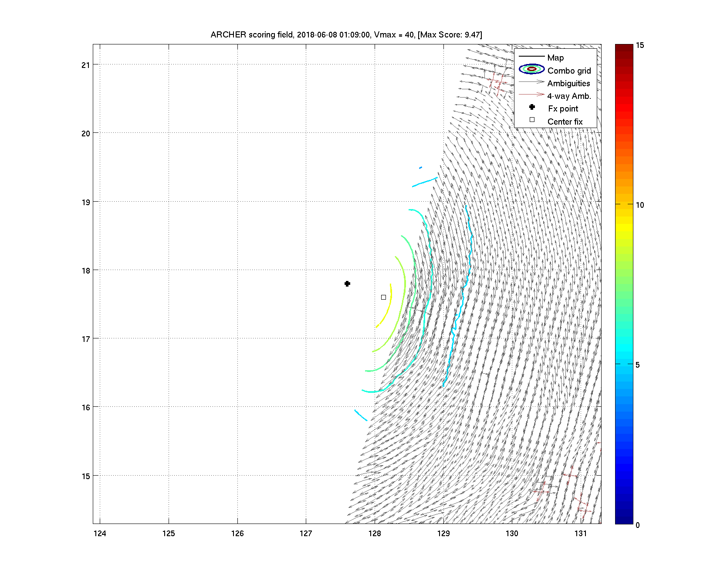This screenshot has width=717, height=588.
Task: Click the cyan band at colorbar value 5
Action: click(x=624, y=364)
